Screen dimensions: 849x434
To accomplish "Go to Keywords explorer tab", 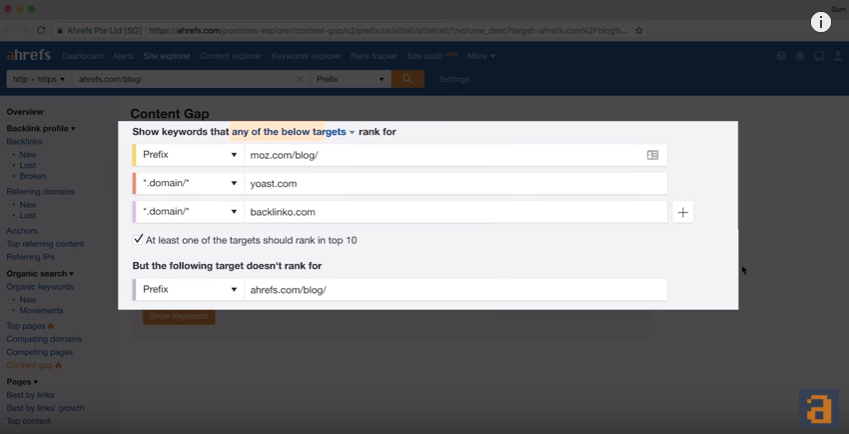I will [x=306, y=56].
